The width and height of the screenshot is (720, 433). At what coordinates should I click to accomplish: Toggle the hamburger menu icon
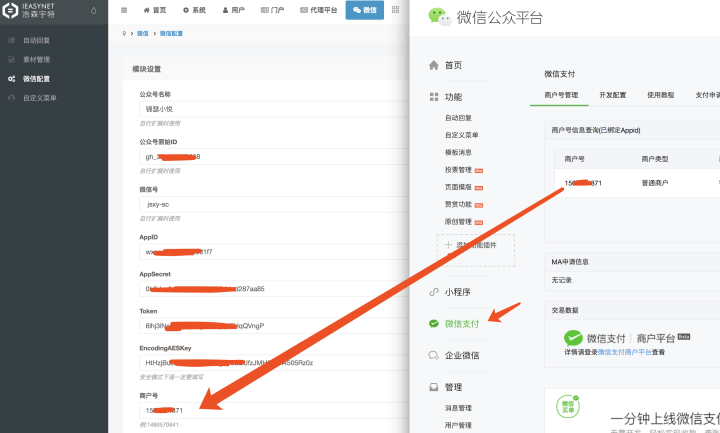click(124, 10)
